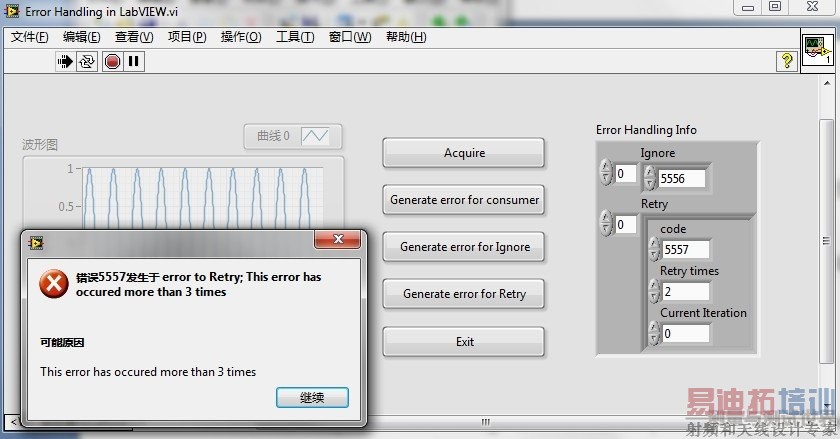Click the Retry code 5557 stepper
Viewport: 840px width, 439px height.
(654, 249)
